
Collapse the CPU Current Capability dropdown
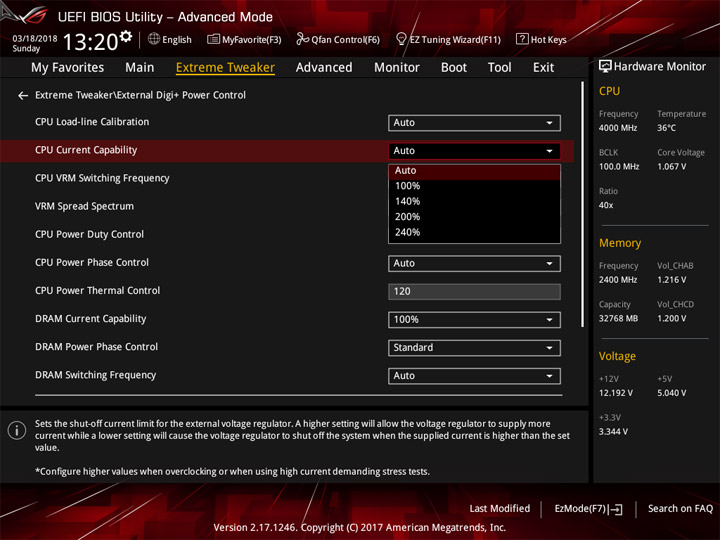point(474,151)
